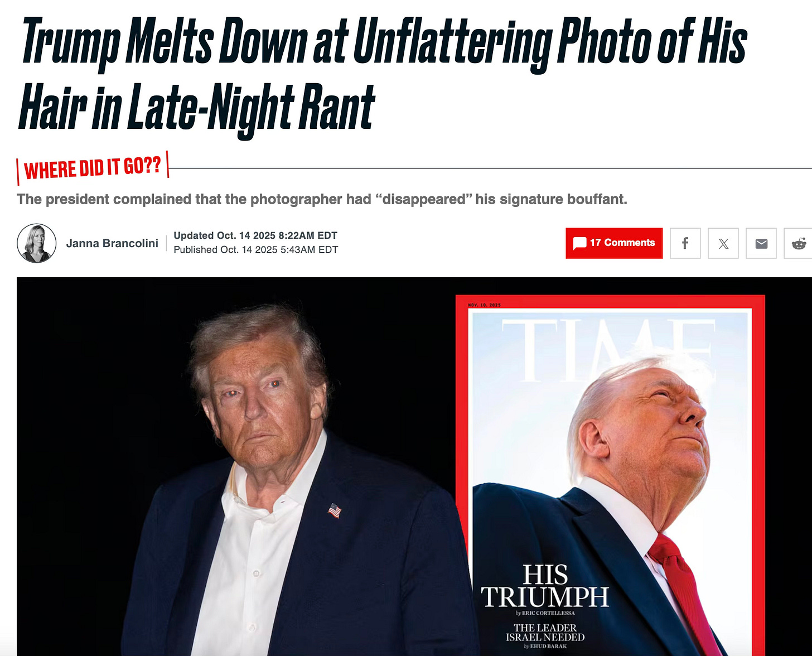The width and height of the screenshot is (812, 656).
Task: Click the author's round profile photo
Action: click(x=37, y=243)
